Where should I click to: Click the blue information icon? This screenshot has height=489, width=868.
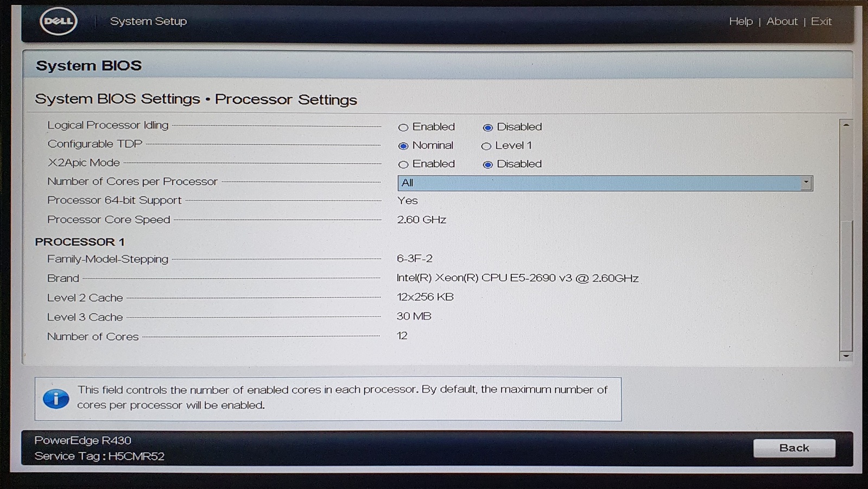[x=56, y=398]
